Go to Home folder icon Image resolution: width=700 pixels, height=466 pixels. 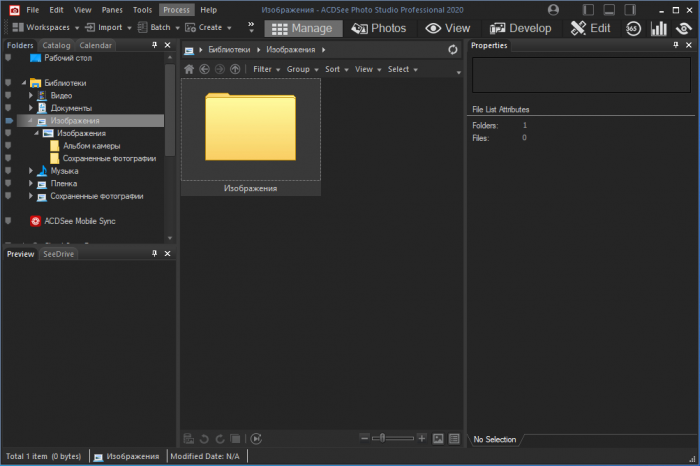pyautogui.click(x=189, y=69)
